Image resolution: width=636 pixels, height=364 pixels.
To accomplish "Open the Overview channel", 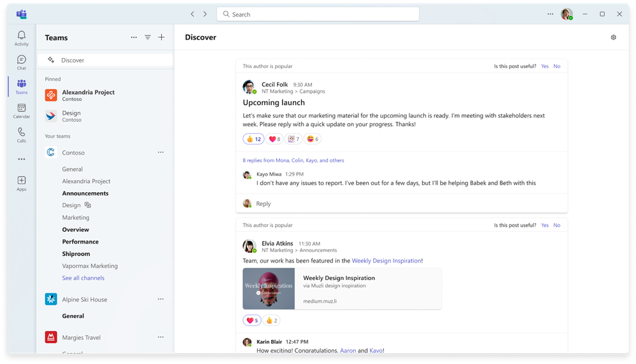I will [76, 230].
